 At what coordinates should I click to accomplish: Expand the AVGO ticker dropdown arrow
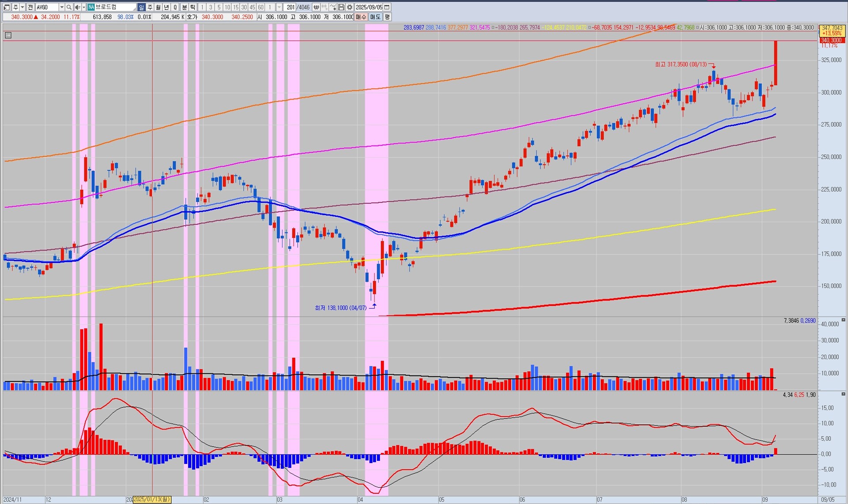point(61,7)
